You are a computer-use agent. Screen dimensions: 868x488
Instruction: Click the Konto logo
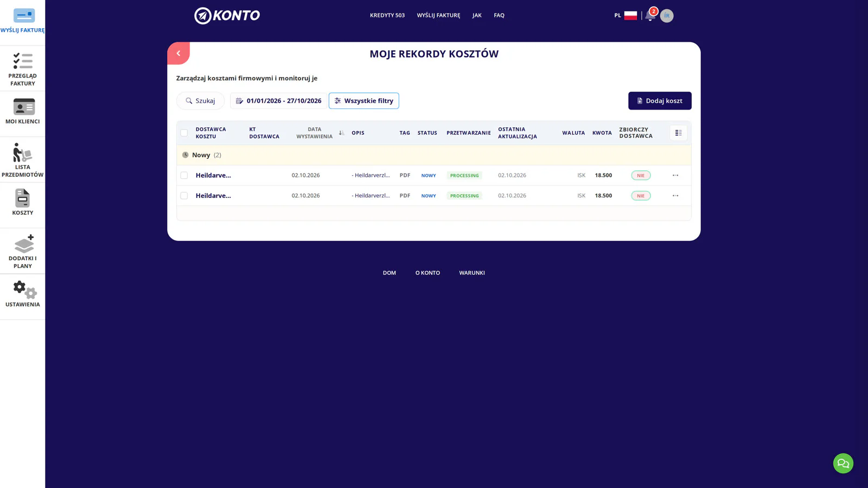(x=227, y=16)
